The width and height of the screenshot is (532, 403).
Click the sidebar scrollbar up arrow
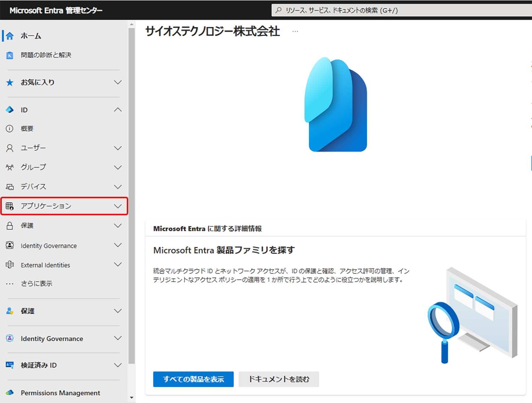pyautogui.click(x=132, y=24)
